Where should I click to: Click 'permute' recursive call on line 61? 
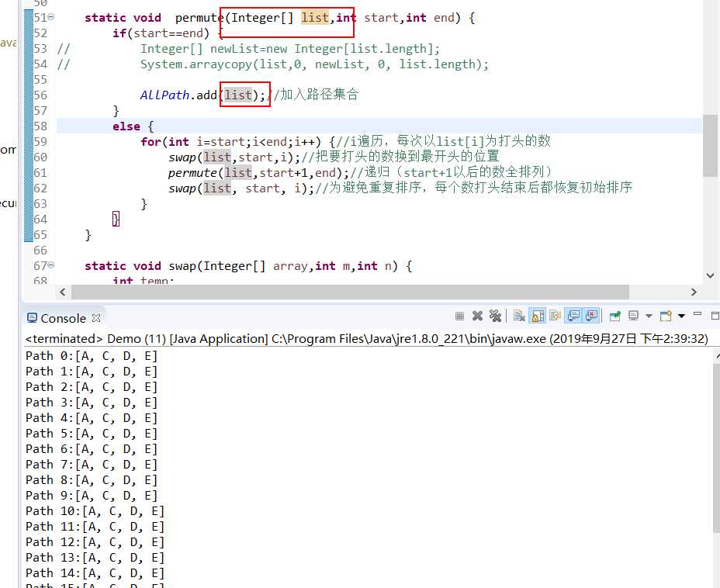click(192, 173)
